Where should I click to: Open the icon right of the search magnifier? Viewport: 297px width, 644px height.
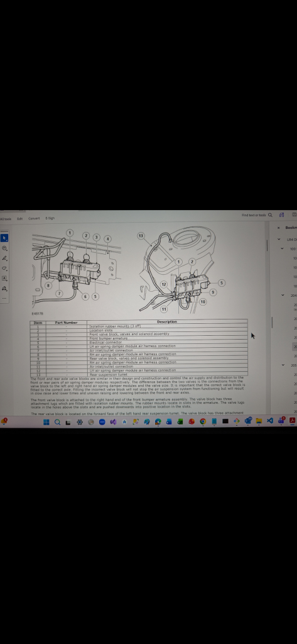pyautogui.click(x=281, y=215)
